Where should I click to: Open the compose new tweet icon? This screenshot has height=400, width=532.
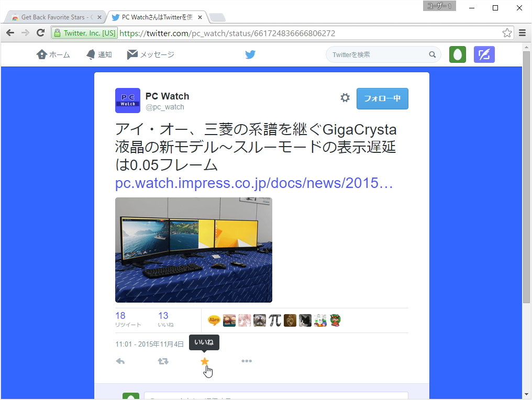coord(484,54)
